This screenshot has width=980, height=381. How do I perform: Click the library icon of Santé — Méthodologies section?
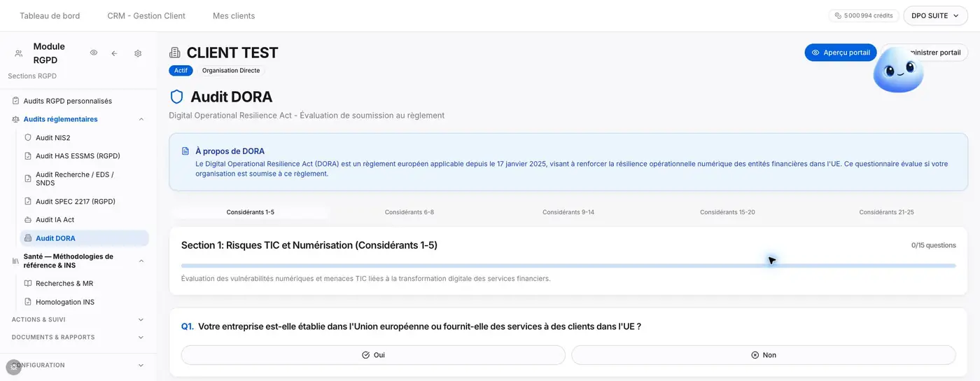(16, 261)
